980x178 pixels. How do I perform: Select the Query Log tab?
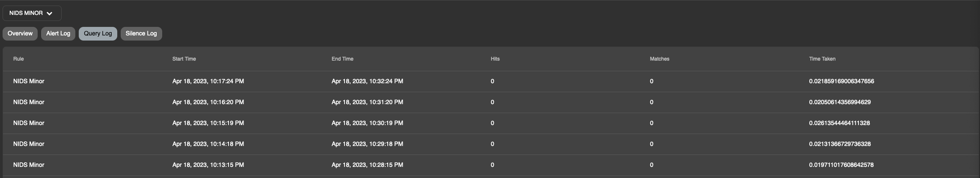pos(98,34)
